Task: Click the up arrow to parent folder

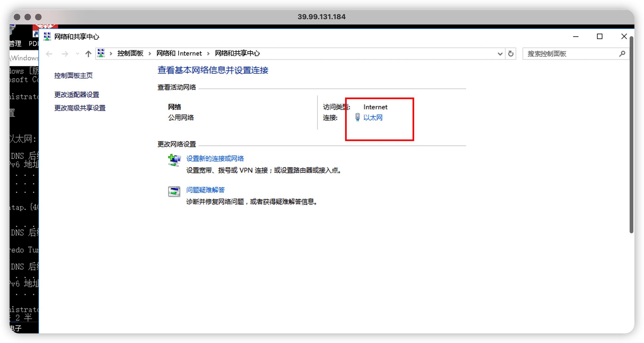Action: (x=88, y=54)
